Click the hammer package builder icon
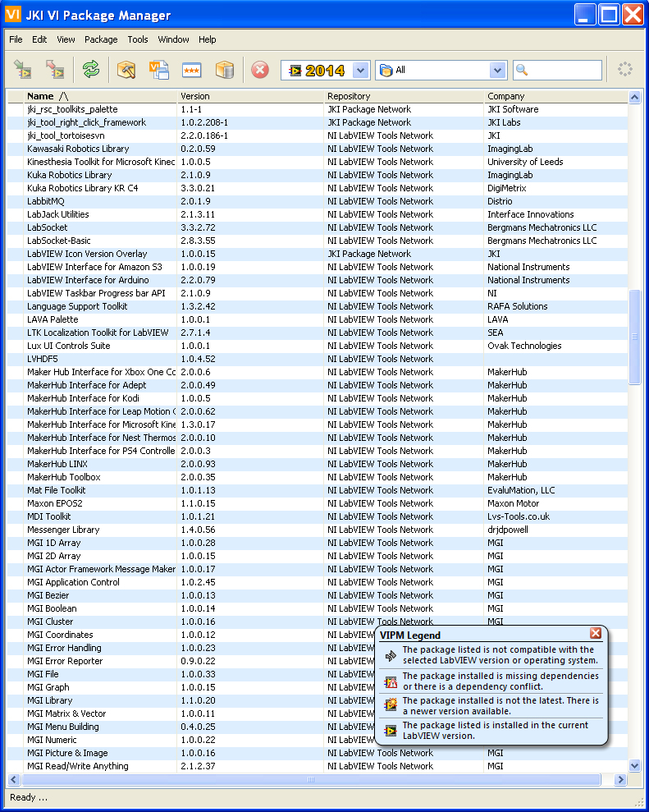This screenshot has width=649, height=812. (x=126, y=71)
